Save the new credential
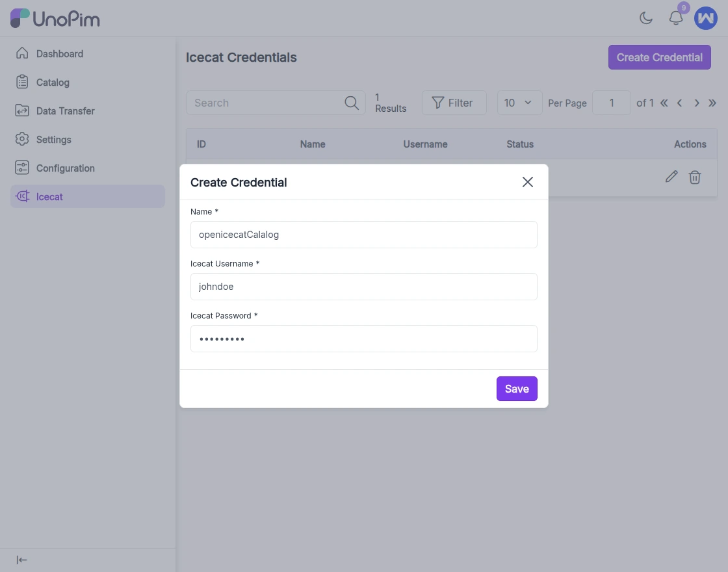Viewport: 728px width, 572px height. [517, 389]
